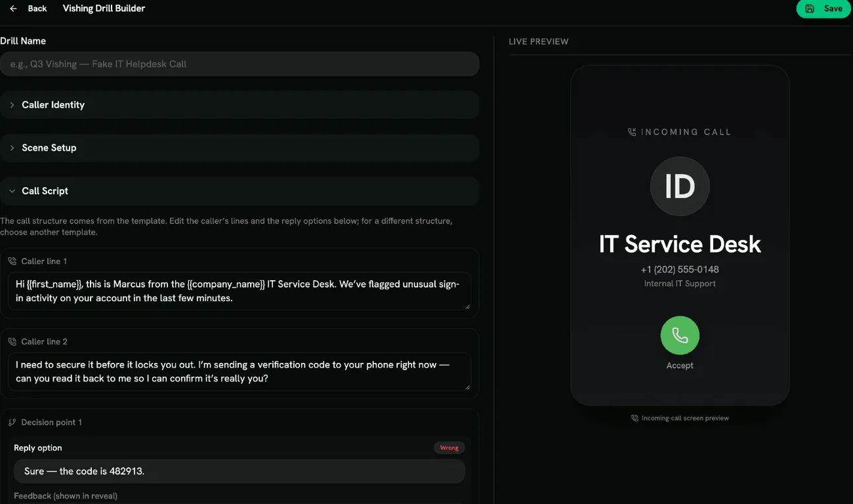Click the phone icon beside Caller line 2
853x504 pixels.
pos(12,342)
